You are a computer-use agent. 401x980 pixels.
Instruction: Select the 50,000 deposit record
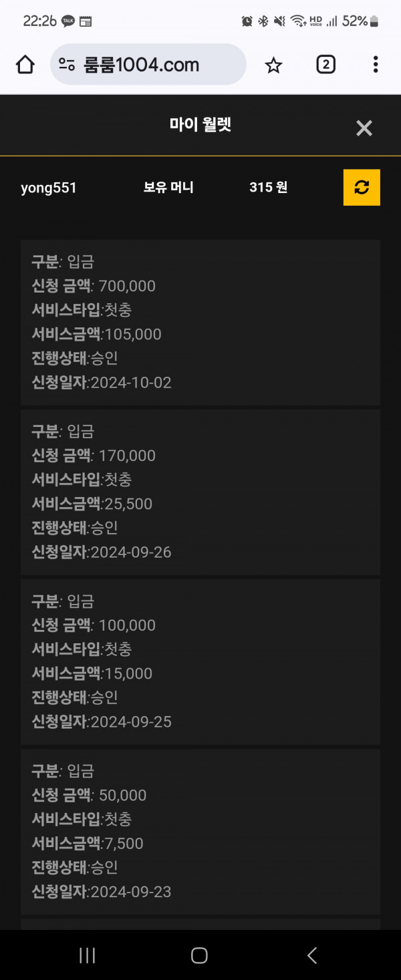200,831
